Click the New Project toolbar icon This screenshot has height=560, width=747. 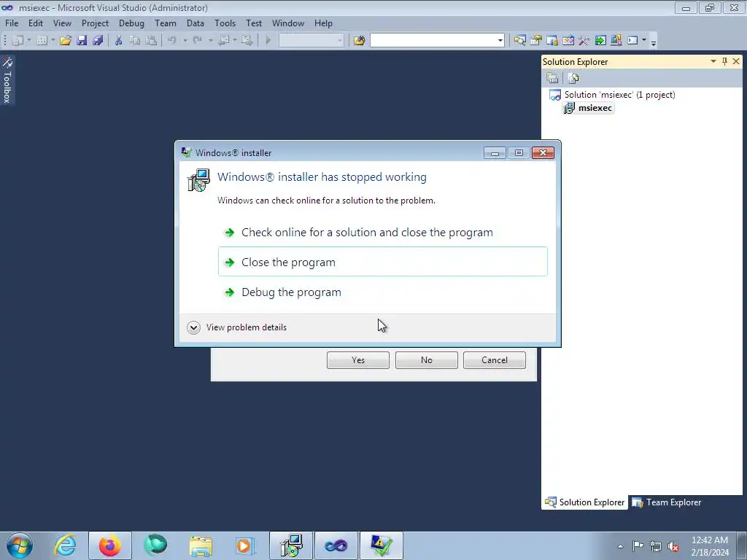click(18, 41)
